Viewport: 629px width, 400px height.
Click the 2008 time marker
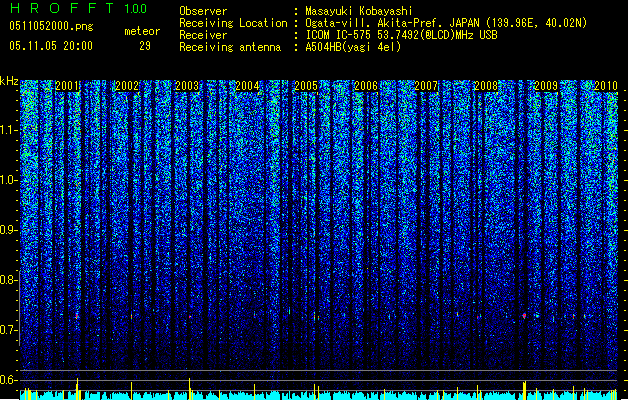486,86
